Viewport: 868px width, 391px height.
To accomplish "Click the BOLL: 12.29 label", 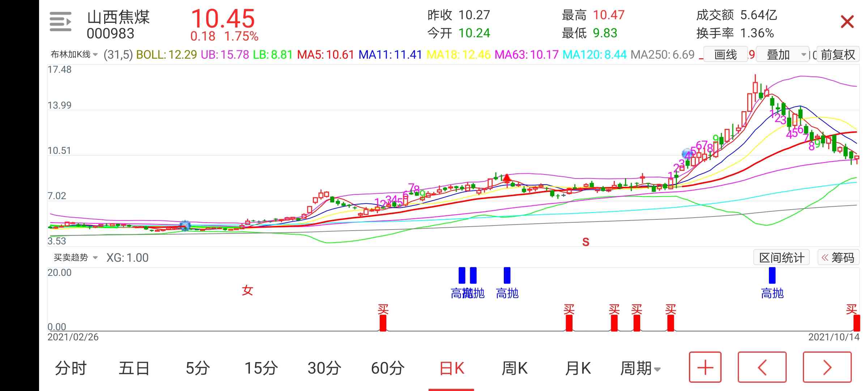I will point(166,55).
